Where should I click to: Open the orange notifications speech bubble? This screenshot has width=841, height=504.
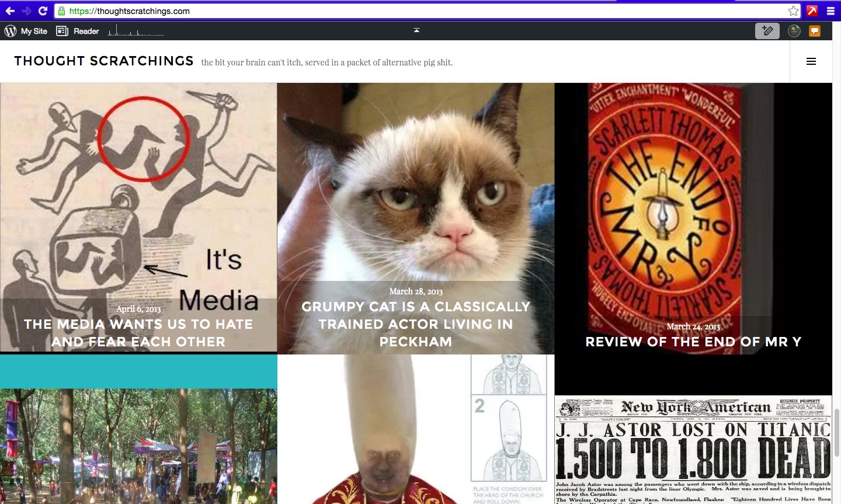(815, 31)
